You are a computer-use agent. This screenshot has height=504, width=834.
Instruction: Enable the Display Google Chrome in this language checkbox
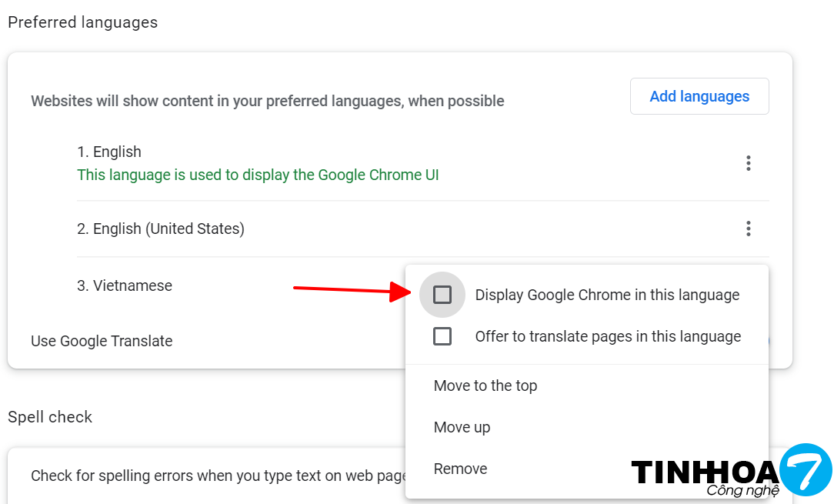coord(442,295)
